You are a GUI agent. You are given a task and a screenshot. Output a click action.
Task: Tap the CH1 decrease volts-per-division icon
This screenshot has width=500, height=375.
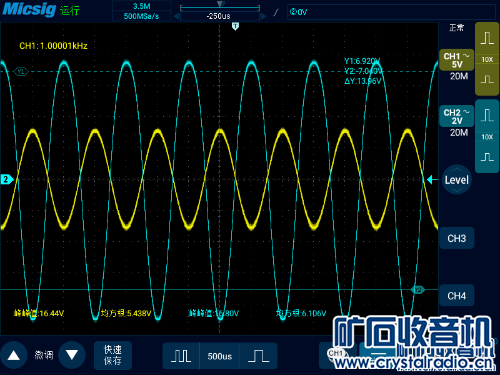point(487,79)
